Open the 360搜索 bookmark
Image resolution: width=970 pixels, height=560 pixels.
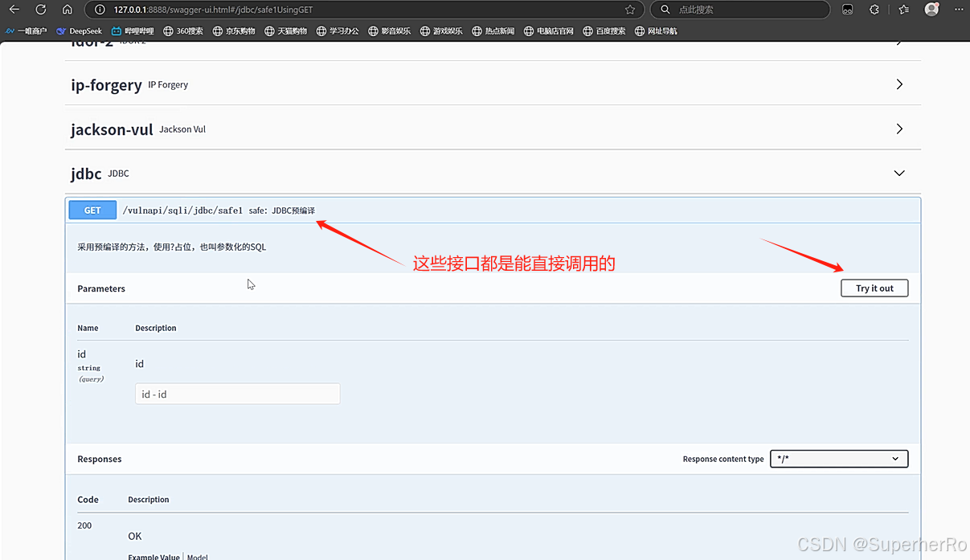(x=183, y=31)
